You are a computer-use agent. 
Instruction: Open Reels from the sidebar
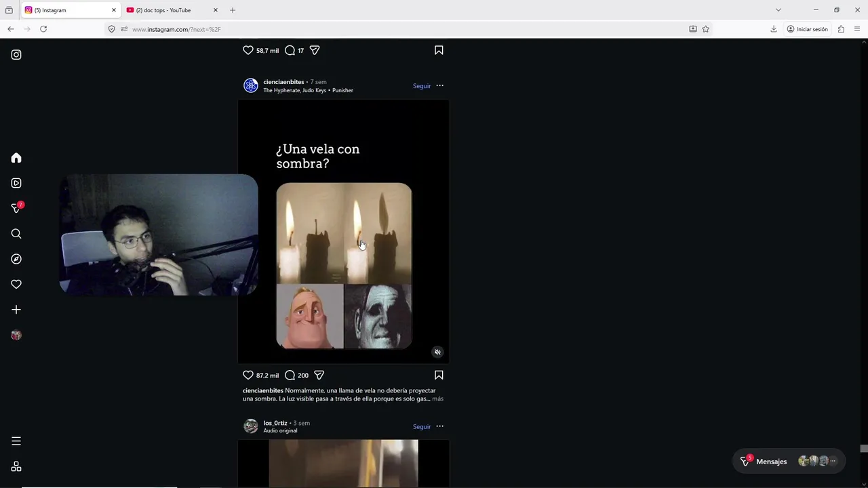16,183
